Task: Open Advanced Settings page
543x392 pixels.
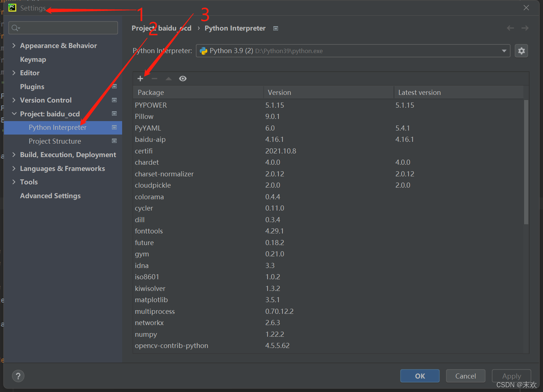Action: tap(50, 196)
